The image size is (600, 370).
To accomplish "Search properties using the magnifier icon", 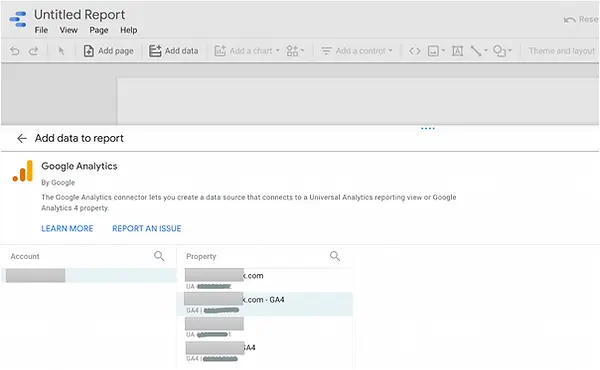I will (x=335, y=256).
